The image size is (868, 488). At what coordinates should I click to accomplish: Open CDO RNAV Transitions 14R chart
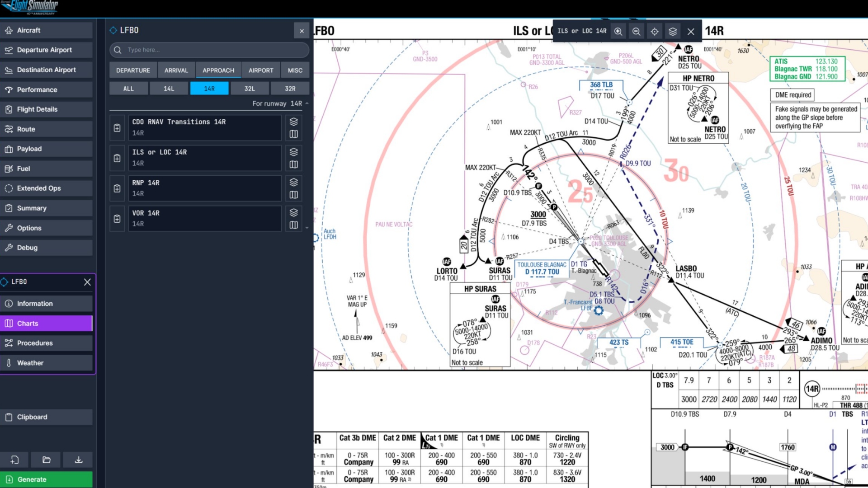pos(205,128)
